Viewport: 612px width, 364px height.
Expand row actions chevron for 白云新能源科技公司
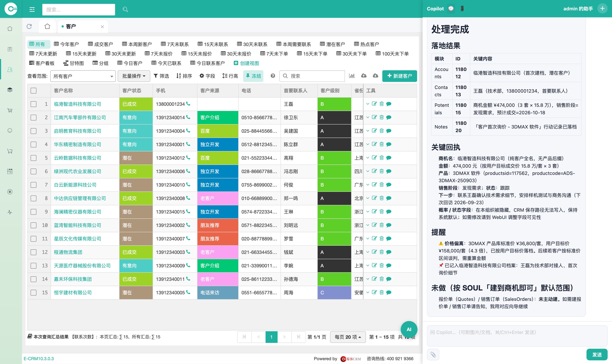click(x=368, y=185)
